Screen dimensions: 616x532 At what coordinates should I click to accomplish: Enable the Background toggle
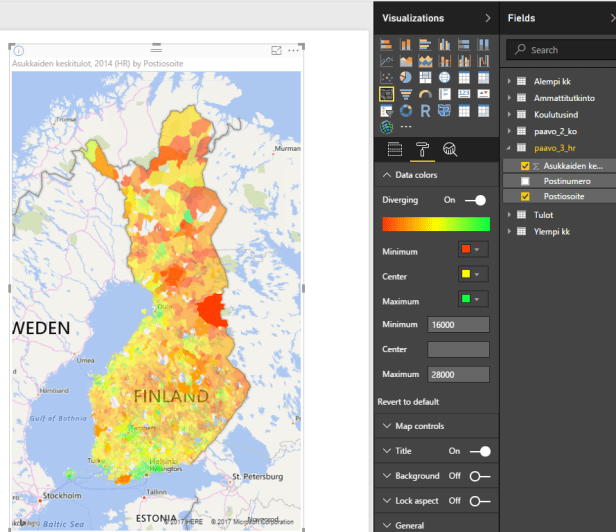coord(480,476)
